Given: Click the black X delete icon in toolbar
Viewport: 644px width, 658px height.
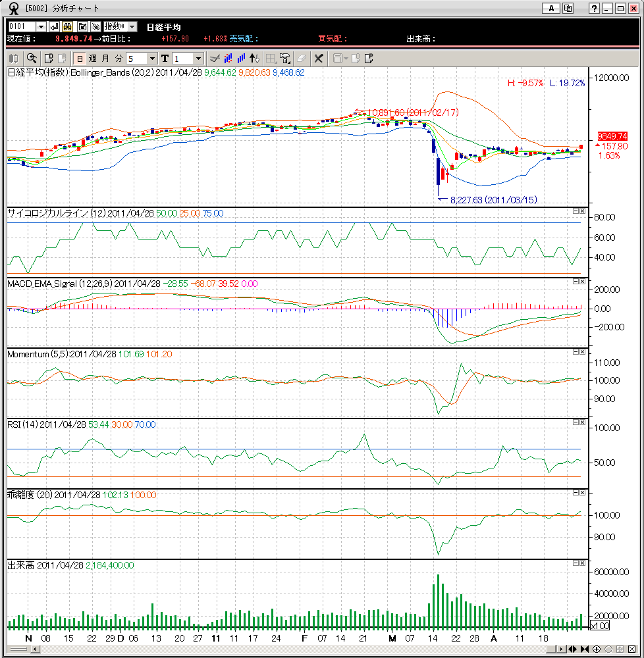Looking at the screenshot, I should click(319, 58).
